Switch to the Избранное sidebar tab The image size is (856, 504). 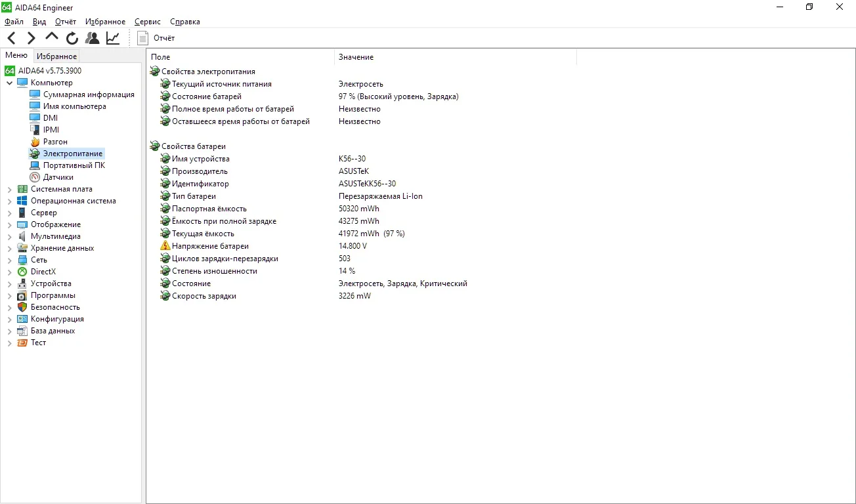pyautogui.click(x=56, y=56)
